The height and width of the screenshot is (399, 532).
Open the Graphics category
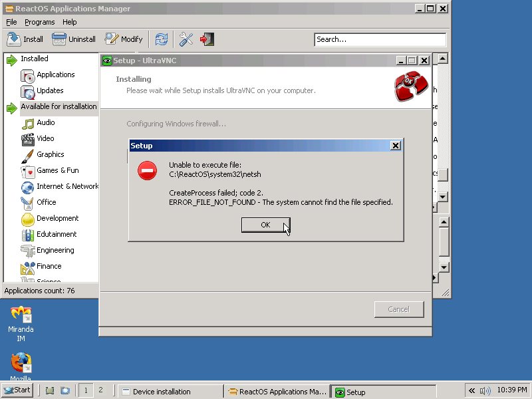click(51, 154)
